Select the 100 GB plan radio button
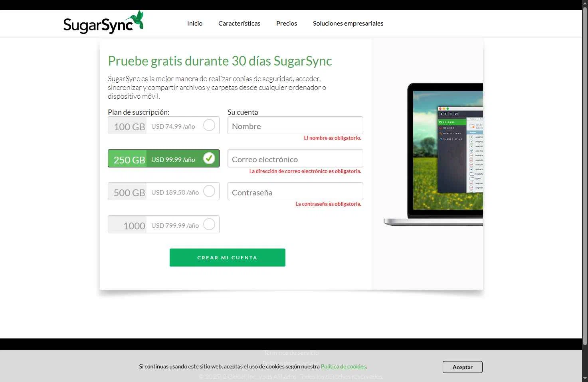The height and width of the screenshot is (382, 588). 209,125
